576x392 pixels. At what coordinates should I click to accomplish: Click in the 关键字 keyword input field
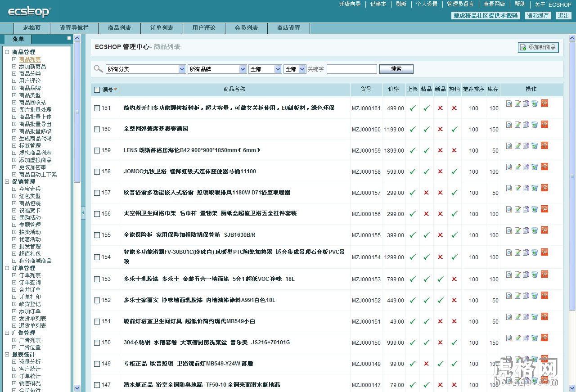(x=352, y=69)
